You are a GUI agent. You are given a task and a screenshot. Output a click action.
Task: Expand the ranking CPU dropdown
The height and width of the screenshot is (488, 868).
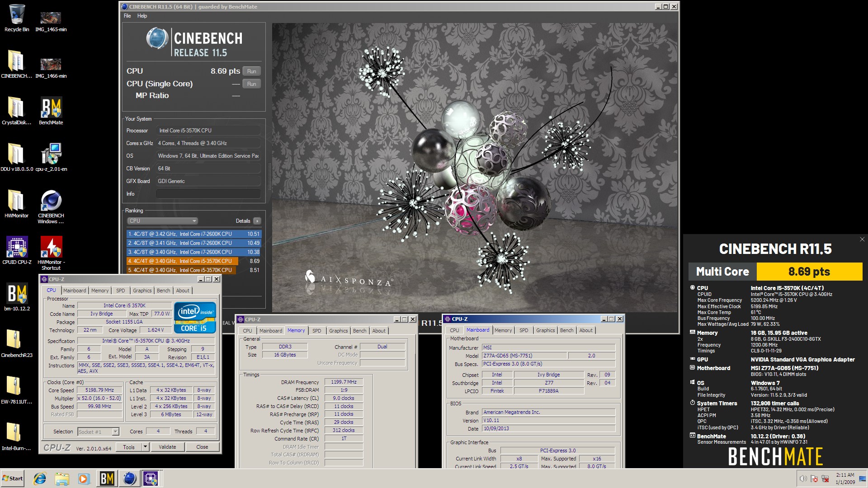point(163,221)
